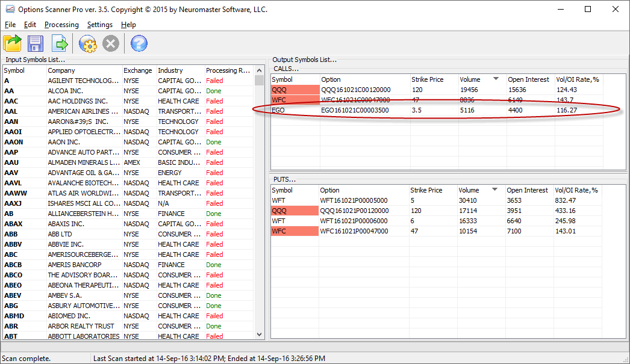
Task: Open the Processing menu
Action: [x=61, y=25]
